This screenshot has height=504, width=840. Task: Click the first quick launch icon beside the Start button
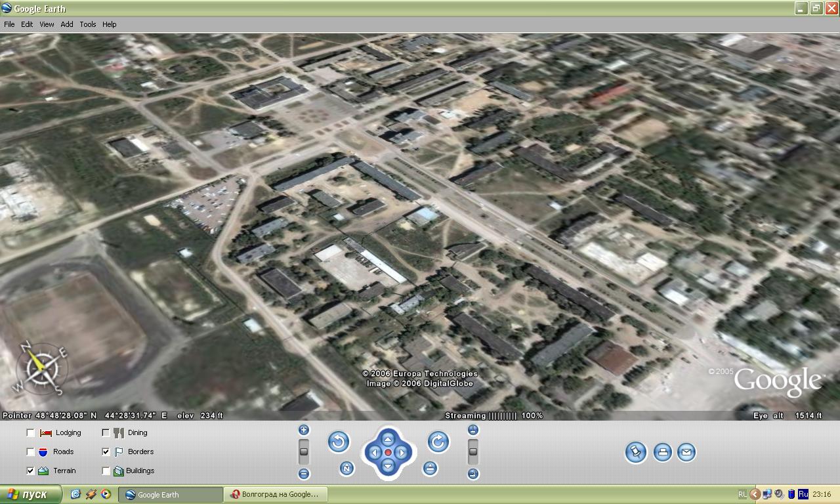75,494
